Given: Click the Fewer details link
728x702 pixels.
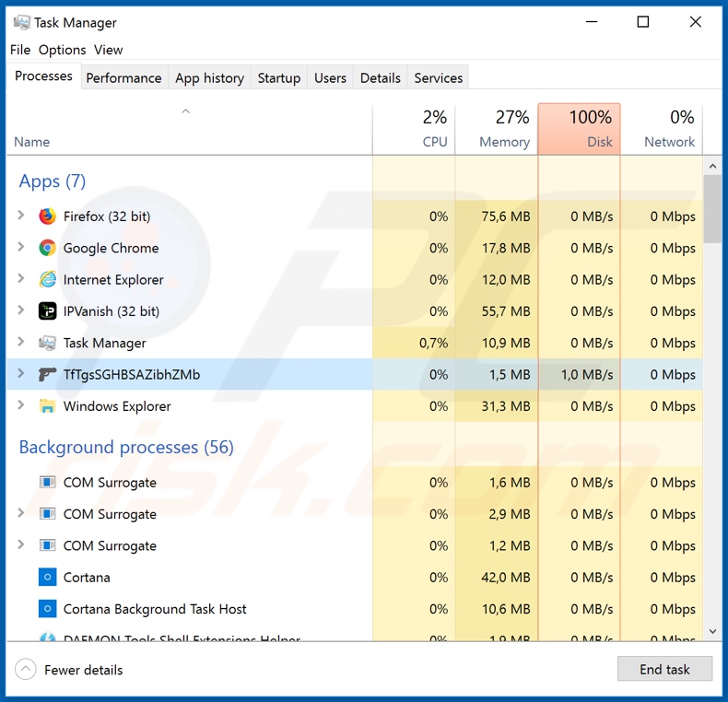Looking at the screenshot, I should click(84, 670).
